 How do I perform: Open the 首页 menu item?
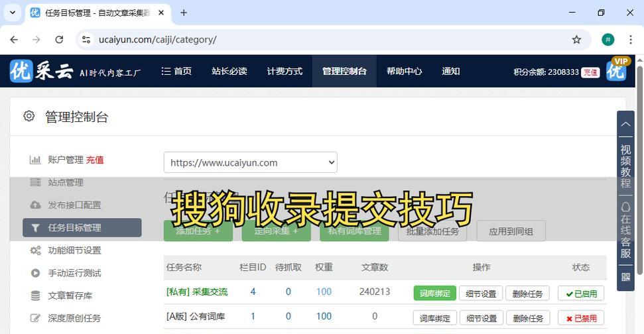pos(176,71)
